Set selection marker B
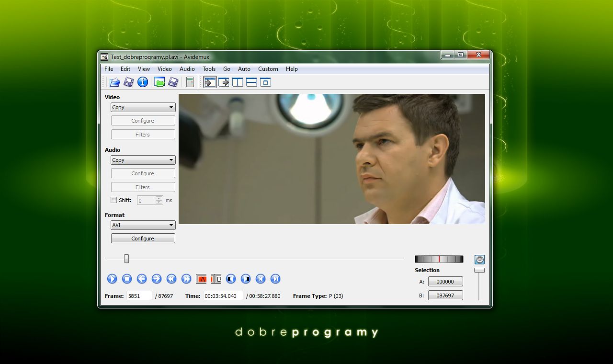This screenshot has height=364, width=613. coord(216,279)
